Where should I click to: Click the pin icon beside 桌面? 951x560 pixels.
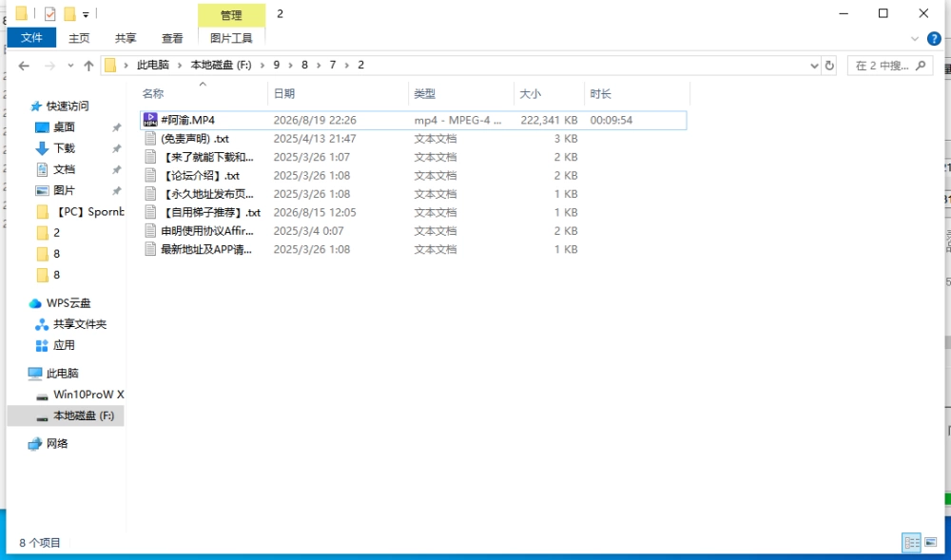(116, 127)
